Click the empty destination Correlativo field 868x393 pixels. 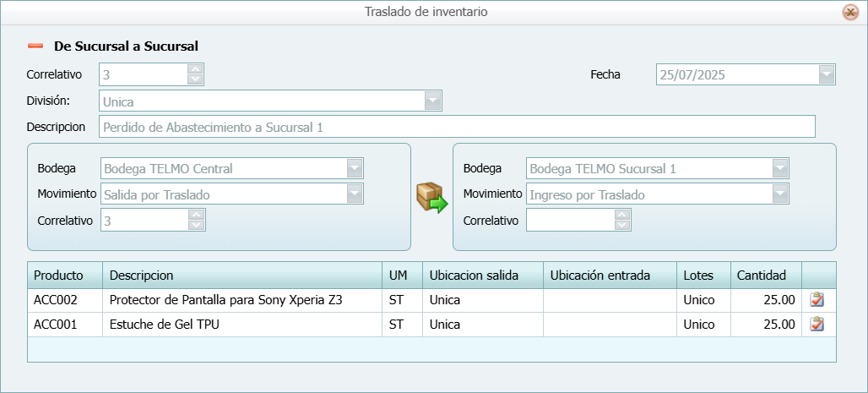[571, 220]
